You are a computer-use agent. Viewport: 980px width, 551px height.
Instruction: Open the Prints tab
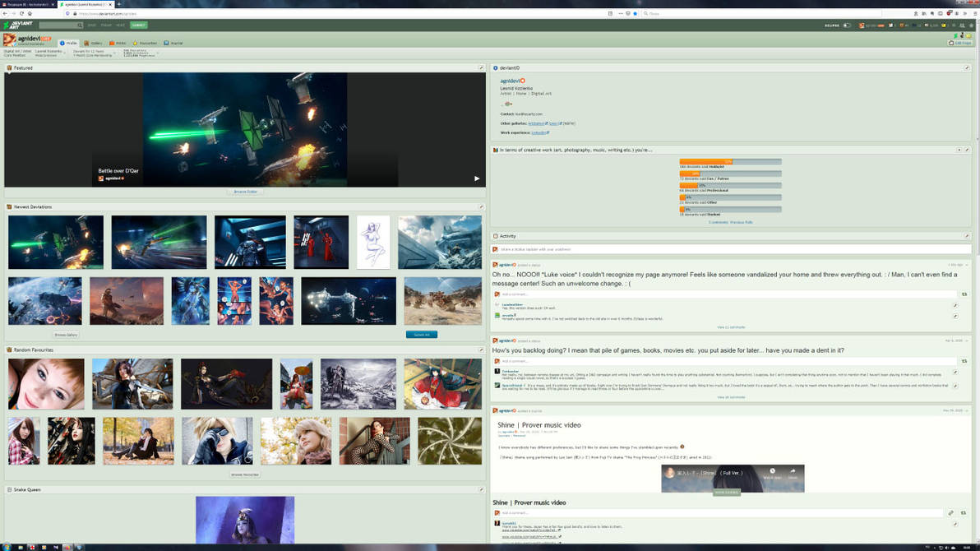pyautogui.click(x=118, y=43)
